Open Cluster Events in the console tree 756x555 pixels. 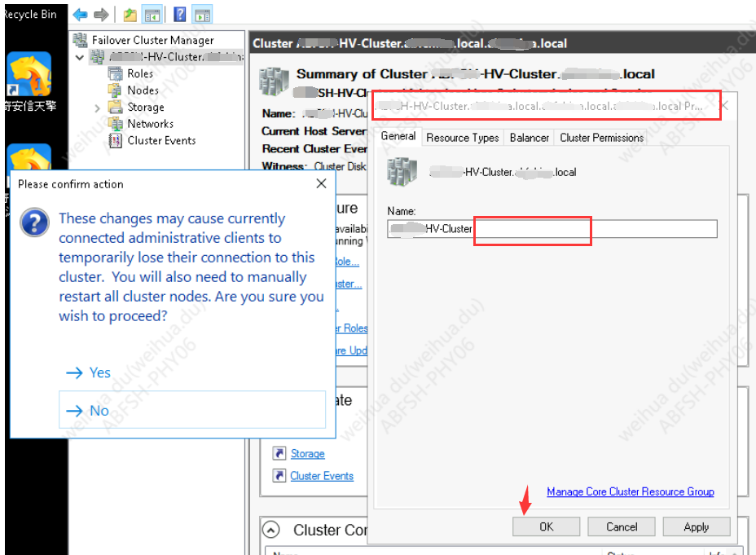point(161,141)
